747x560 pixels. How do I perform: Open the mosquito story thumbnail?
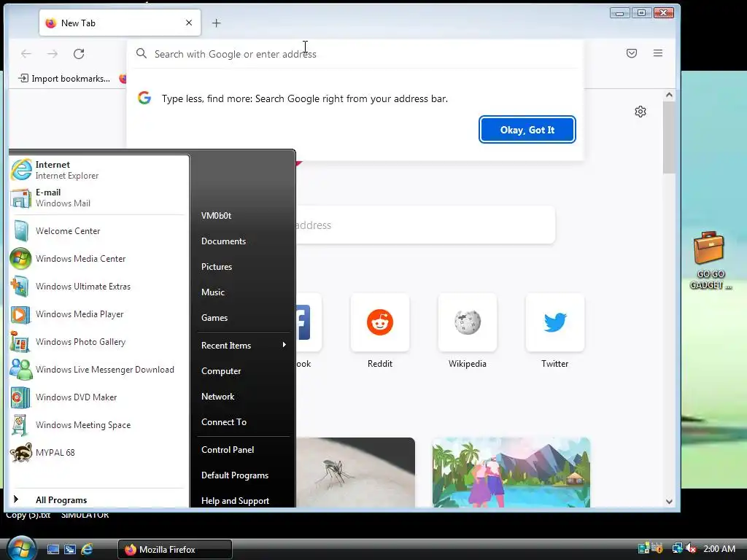tap(355, 472)
